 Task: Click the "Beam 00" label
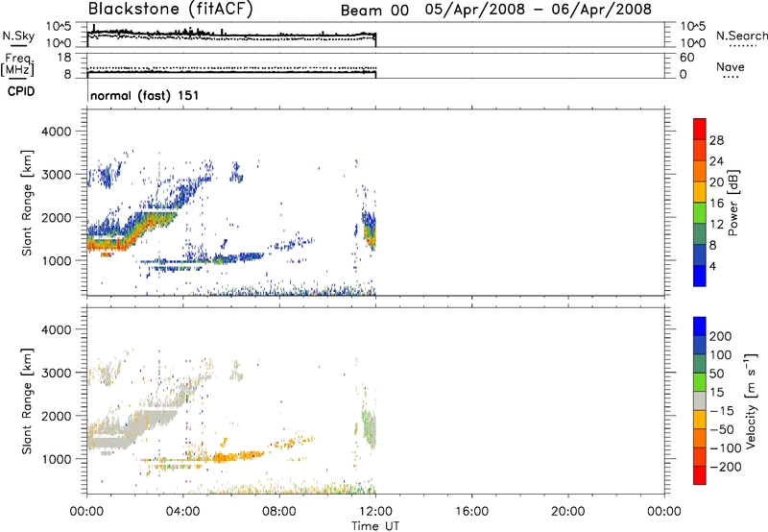374,11
